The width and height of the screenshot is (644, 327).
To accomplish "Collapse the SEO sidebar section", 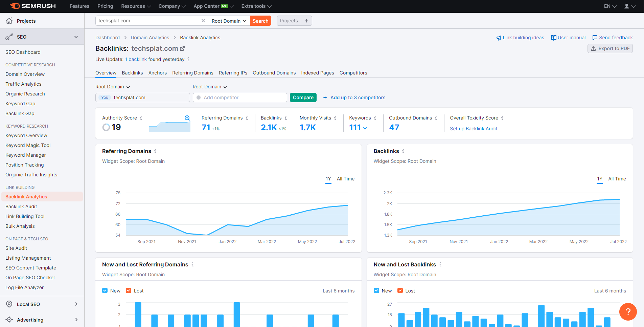I will click(x=76, y=37).
